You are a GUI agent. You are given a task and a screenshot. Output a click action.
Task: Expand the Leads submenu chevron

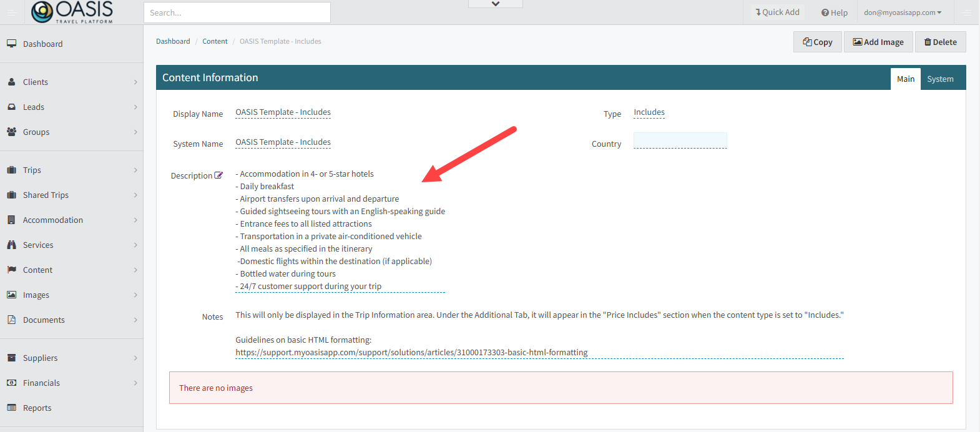(x=135, y=107)
